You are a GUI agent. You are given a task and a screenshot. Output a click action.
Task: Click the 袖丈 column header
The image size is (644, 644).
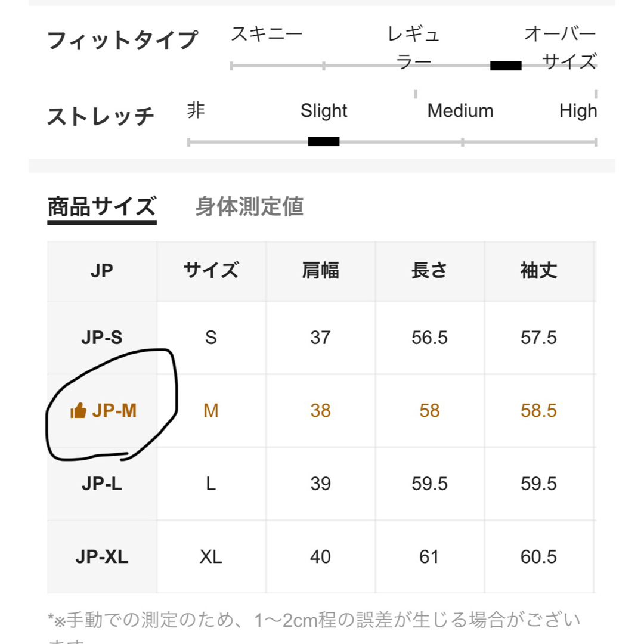(538, 271)
